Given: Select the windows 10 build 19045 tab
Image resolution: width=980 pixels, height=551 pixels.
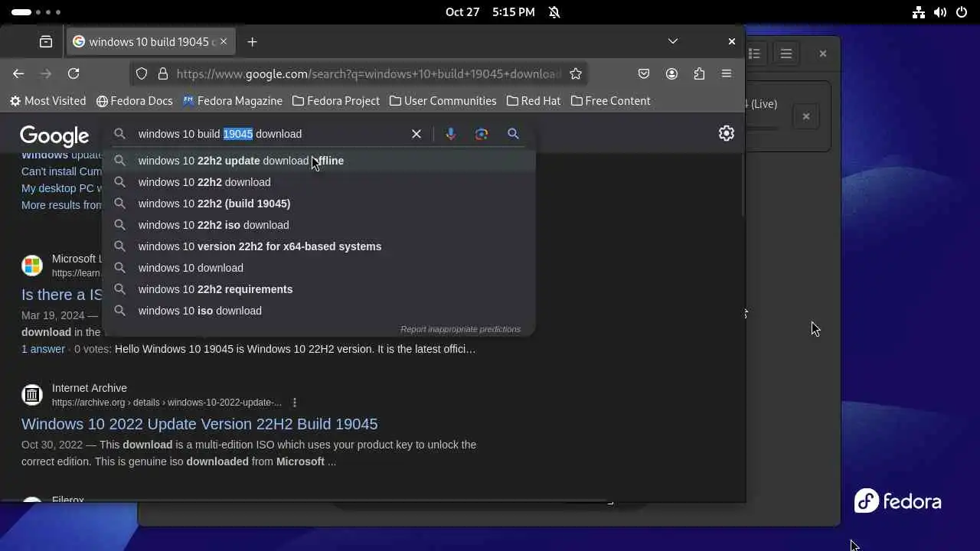Looking at the screenshot, I should pos(151,41).
